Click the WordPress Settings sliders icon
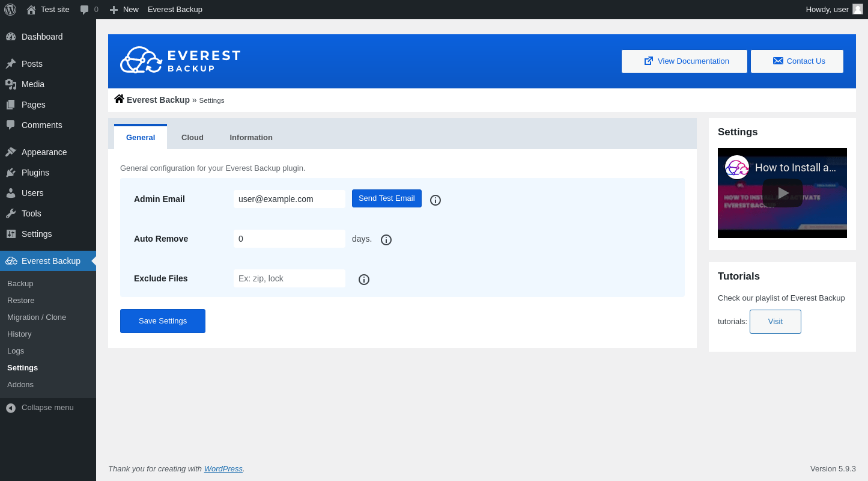The height and width of the screenshot is (481, 868). [x=11, y=234]
